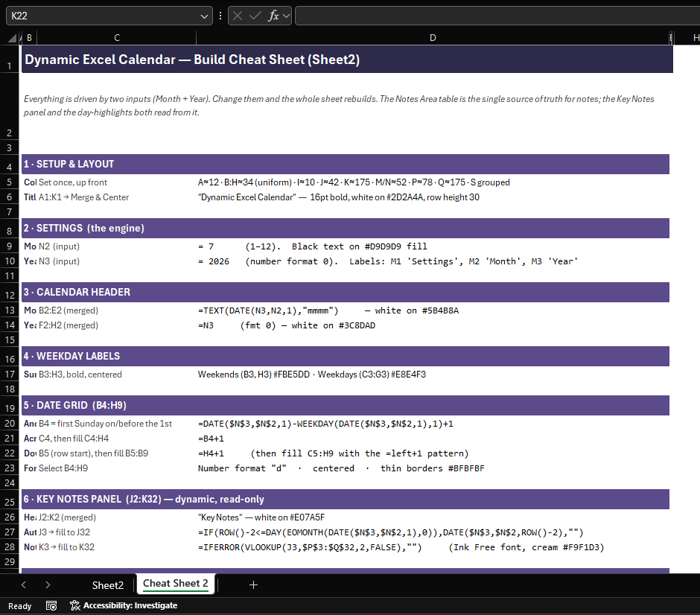Screen dimensions: 700x615
Task: Open Accessibility: Investigate in the status bar
Action: (124, 605)
